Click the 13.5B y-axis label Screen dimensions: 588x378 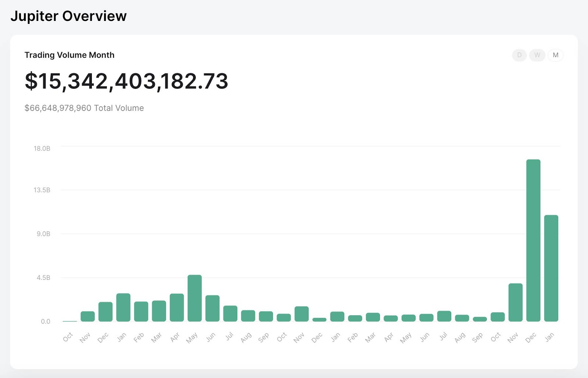(x=42, y=190)
